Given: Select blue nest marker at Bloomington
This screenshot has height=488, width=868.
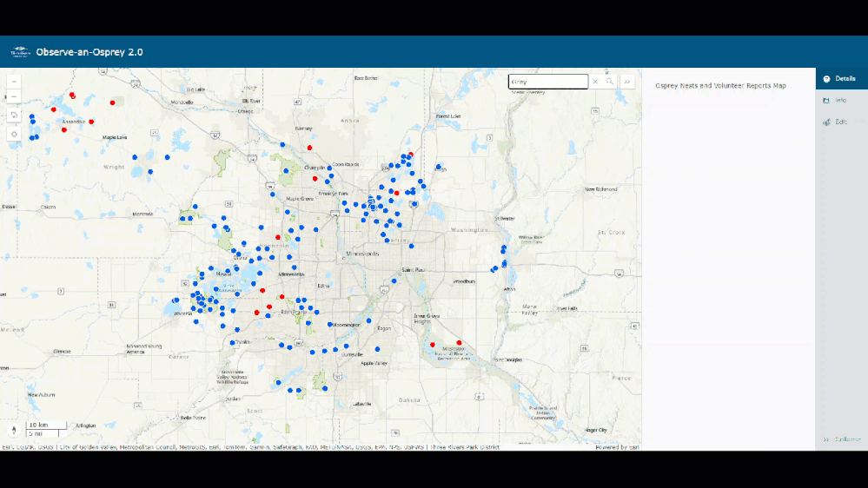Looking at the screenshot, I should (330, 324).
